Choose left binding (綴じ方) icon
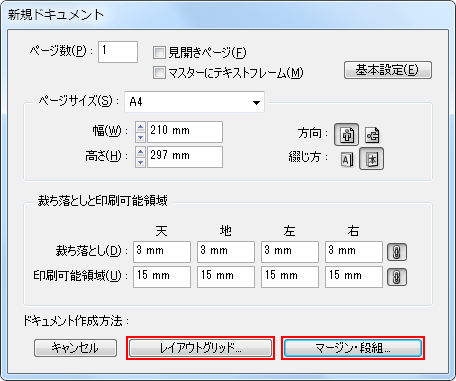 pos(347,160)
